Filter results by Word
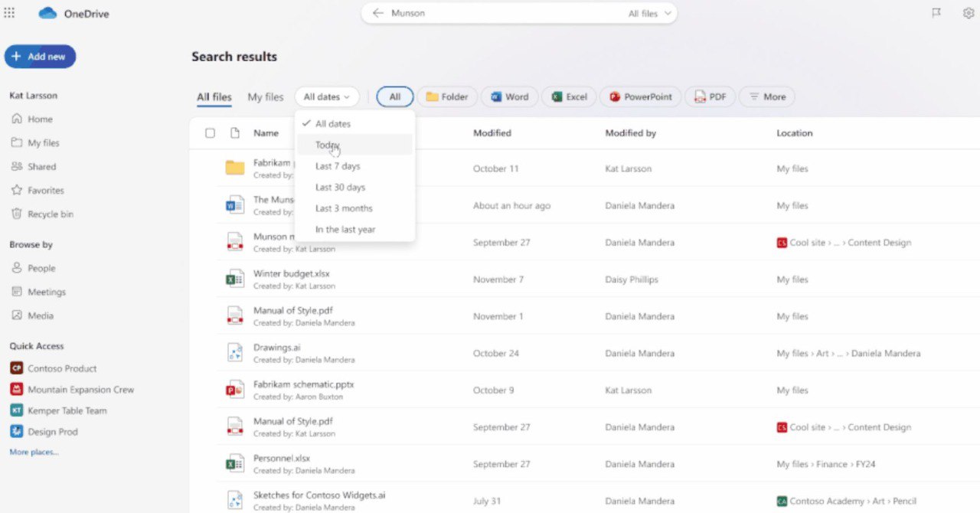This screenshot has width=980, height=513. coord(510,97)
